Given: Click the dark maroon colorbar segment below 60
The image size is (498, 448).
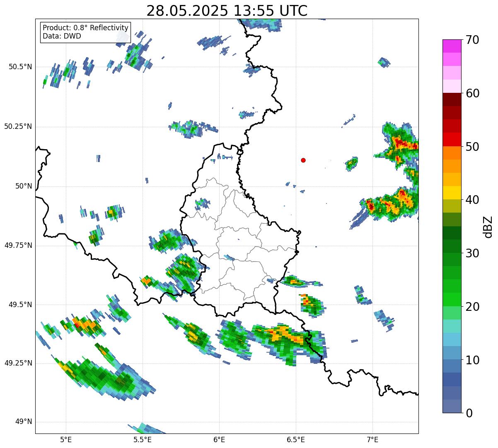Looking at the screenshot, I should point(452,99).
